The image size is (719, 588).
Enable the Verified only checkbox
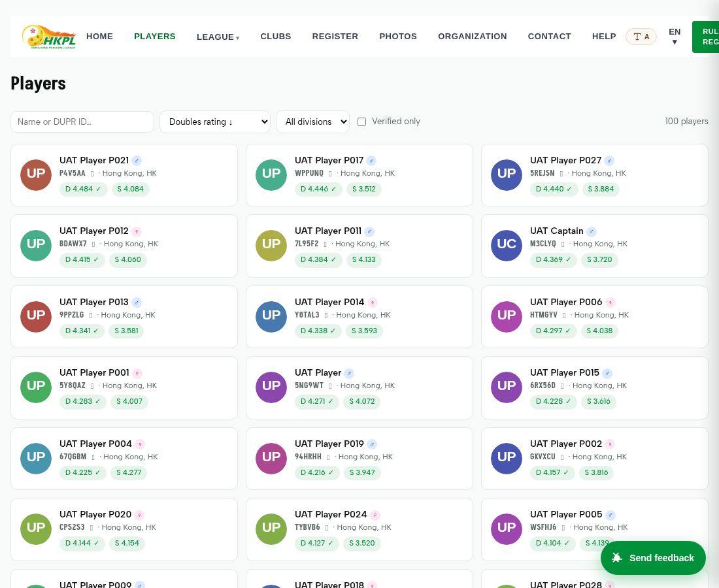pyautogui.click(x=362, y=122)
